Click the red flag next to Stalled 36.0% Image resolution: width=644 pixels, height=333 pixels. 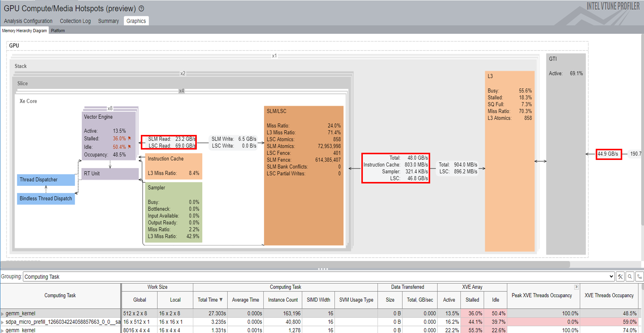click(129, 138)
